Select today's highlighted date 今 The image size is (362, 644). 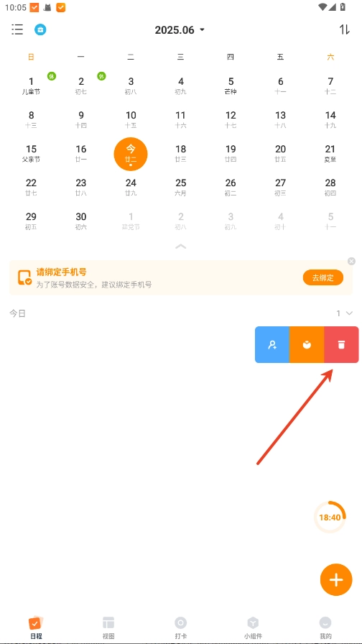131,154
